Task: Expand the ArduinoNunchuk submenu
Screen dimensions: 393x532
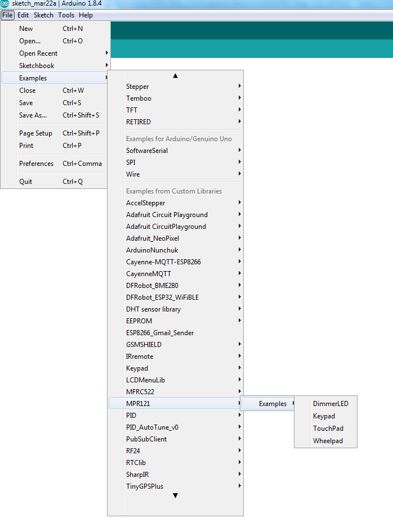Action: point(175,250)
